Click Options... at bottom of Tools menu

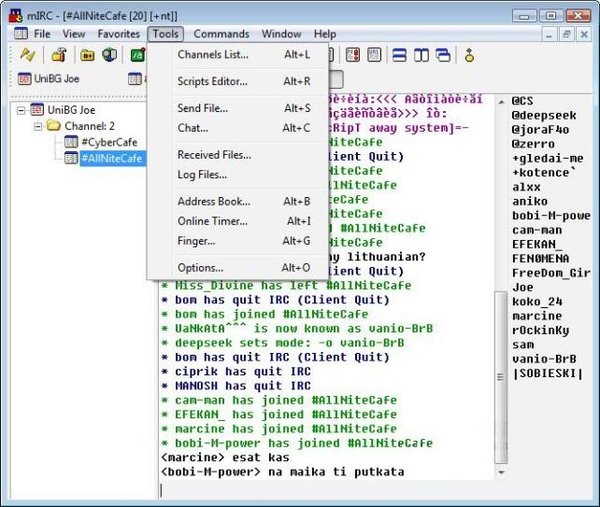pyautogui.click(x=200, y=268)
